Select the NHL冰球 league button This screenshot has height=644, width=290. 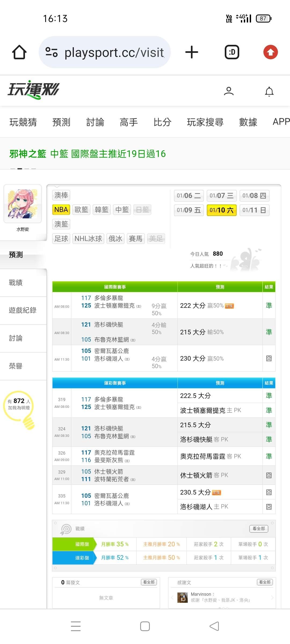pyautogui.click(x=88, y=239)
